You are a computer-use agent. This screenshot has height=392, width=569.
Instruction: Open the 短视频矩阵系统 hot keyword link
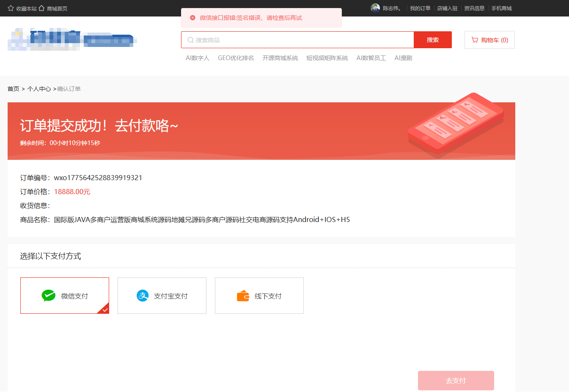[327, 58]
